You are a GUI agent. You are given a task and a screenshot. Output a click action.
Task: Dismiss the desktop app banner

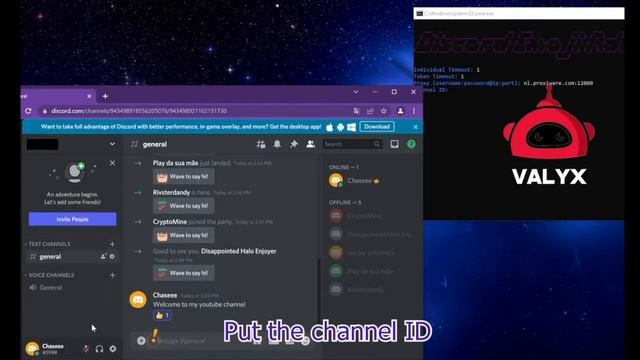[x=416, y=127]
